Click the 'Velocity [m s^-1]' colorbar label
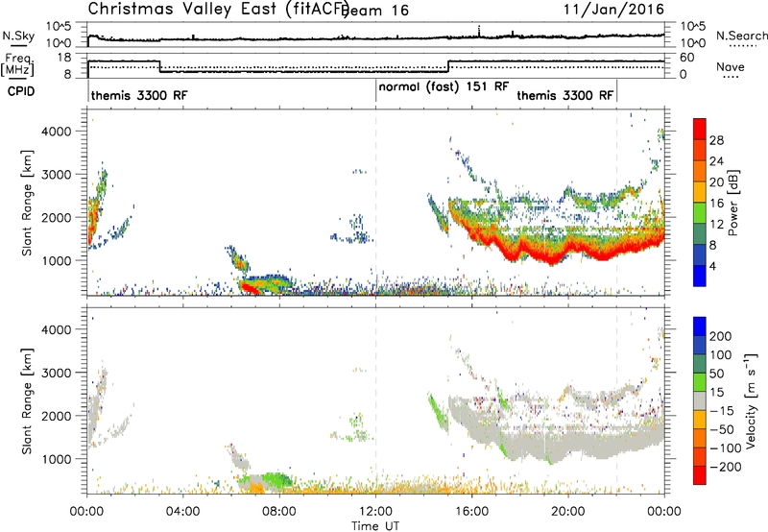 click(751, 400)
